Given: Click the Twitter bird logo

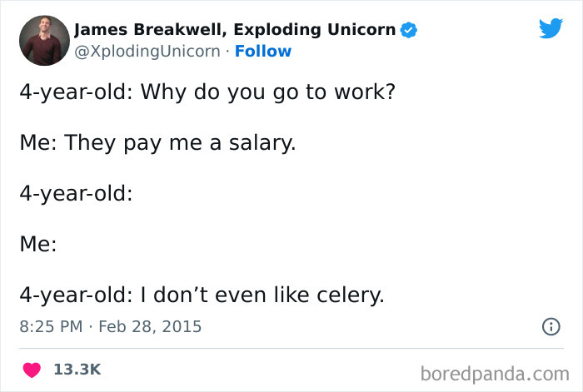Looking at the screenshot, I should (x=551, y=28).
